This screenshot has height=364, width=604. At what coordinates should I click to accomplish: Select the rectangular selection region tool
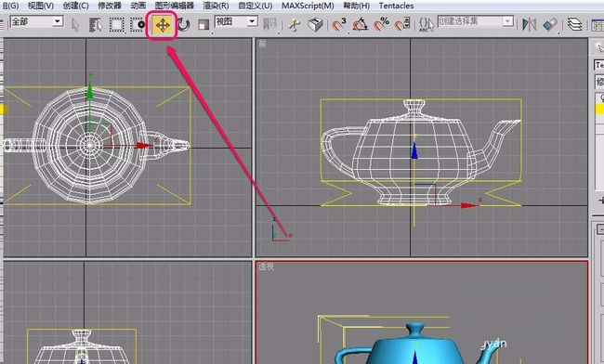(116, 25)
